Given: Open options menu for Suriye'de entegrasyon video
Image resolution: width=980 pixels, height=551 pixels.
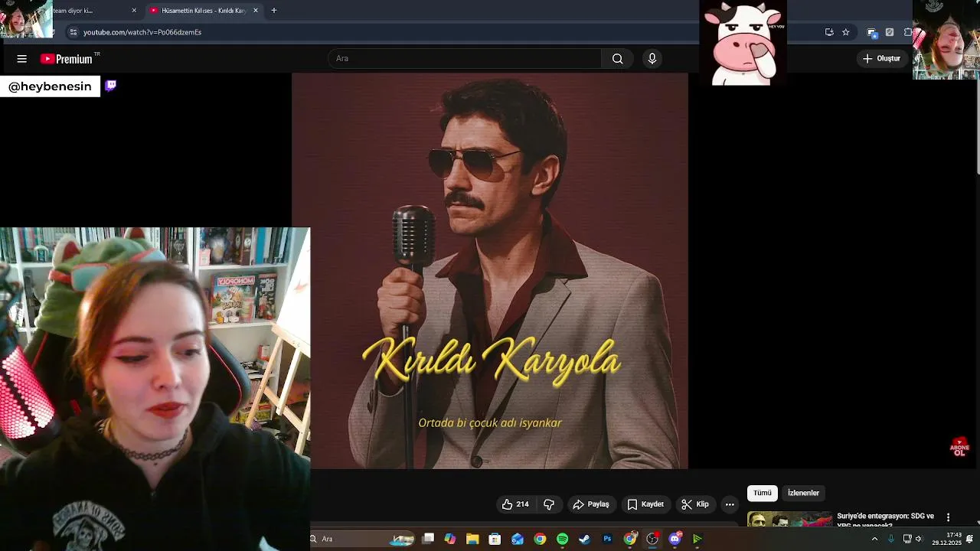Looking at the screenshot, I should pyautogui.click(x=948, y=518).
